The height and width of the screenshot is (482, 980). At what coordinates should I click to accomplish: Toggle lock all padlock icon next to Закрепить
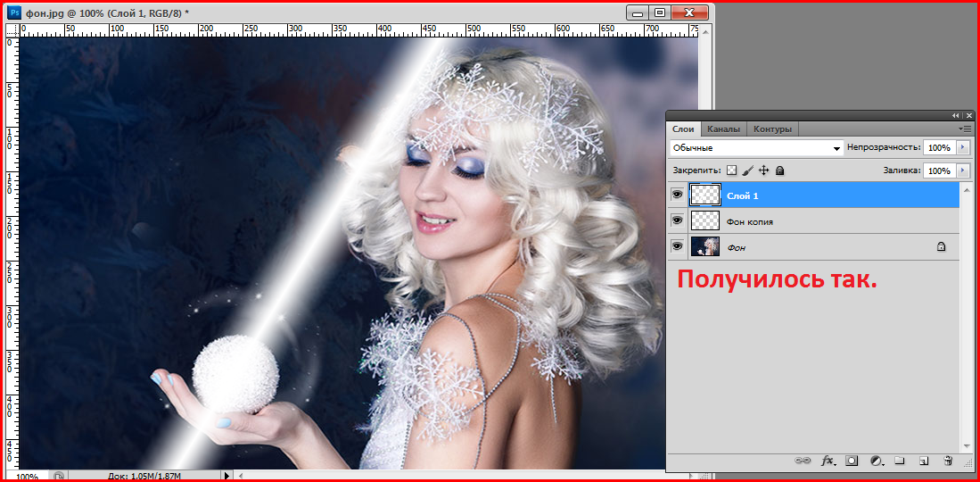tap(779, 170)
